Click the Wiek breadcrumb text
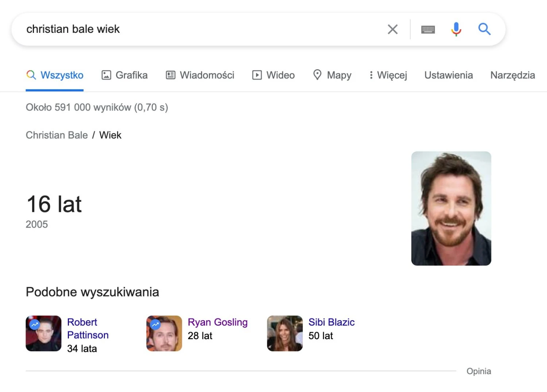This screenshot has width=547, height=392. tap(110, 135)
